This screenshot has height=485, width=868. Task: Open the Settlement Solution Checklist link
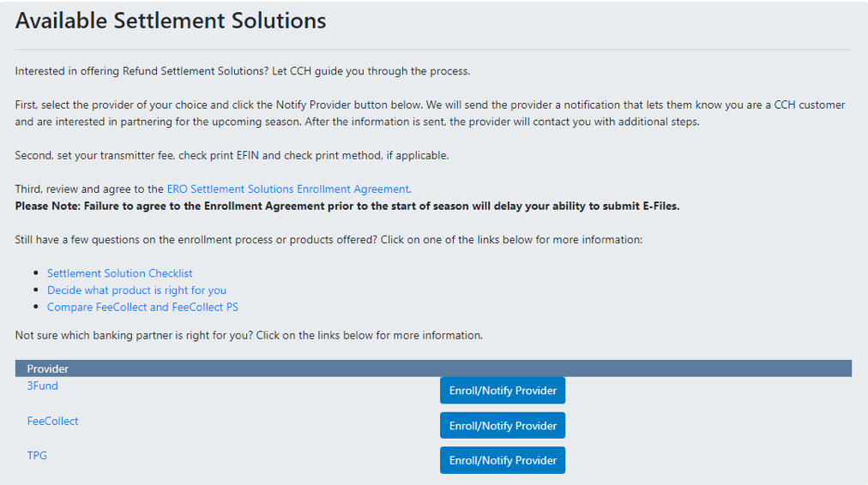(119, 273)
